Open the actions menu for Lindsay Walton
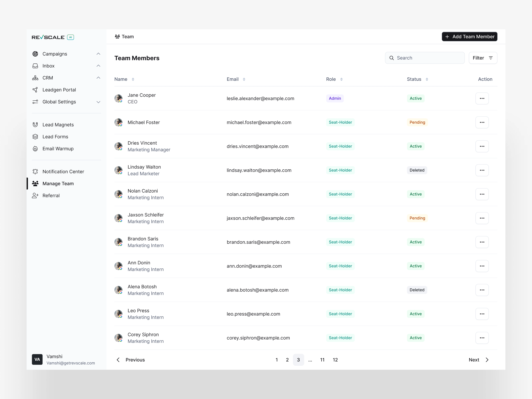This screenshot has width=532, height=399. (x=482, y=170)
